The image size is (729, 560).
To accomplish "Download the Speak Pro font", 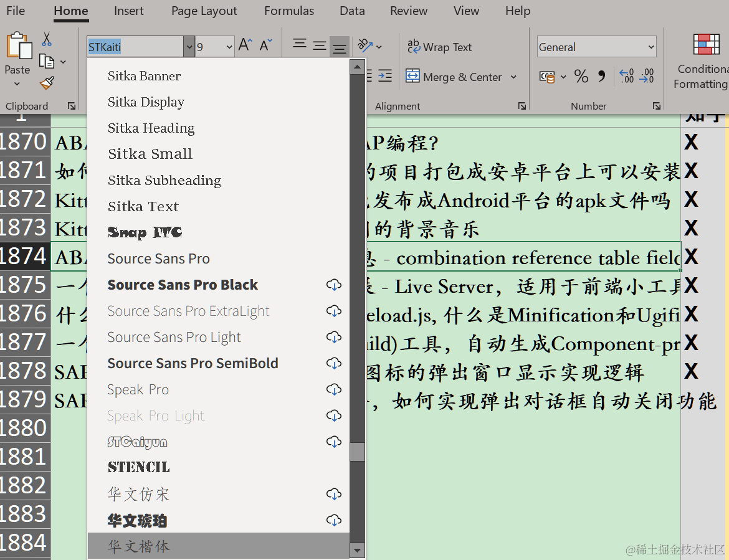I will (334, 389).
